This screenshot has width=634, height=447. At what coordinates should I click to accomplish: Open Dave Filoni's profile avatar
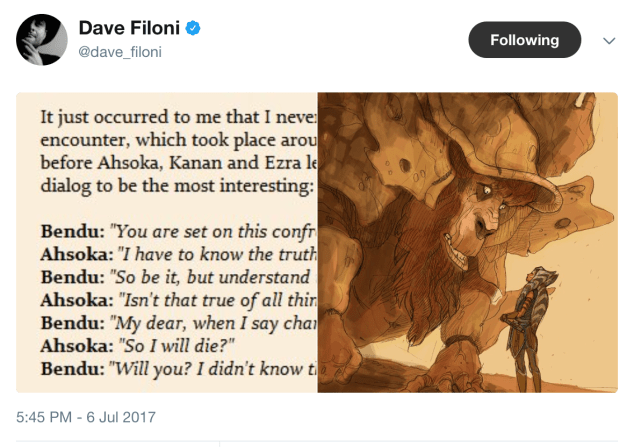pos(41,40)
